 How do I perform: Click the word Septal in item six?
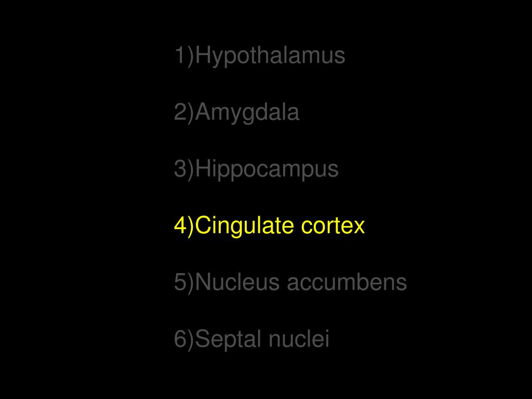(x=228, y=339)
